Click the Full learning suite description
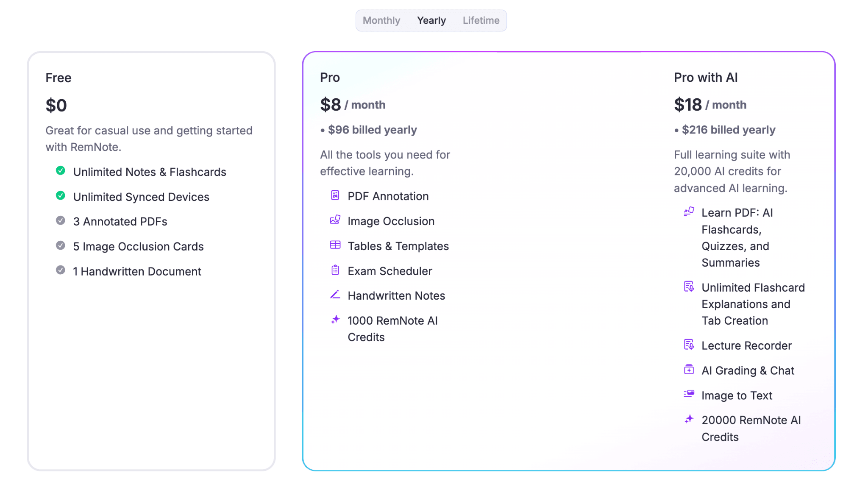Screen dimensions: 868x490 point(732,171)
